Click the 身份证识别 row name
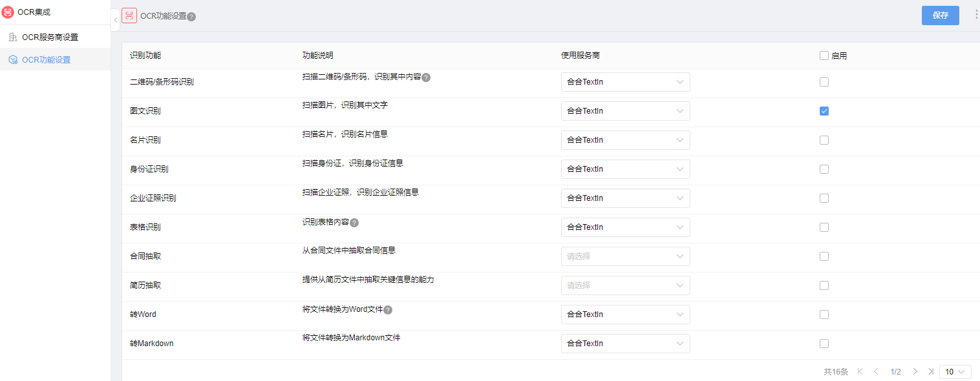This screenshot has height=381, width=980. (149, 169)
